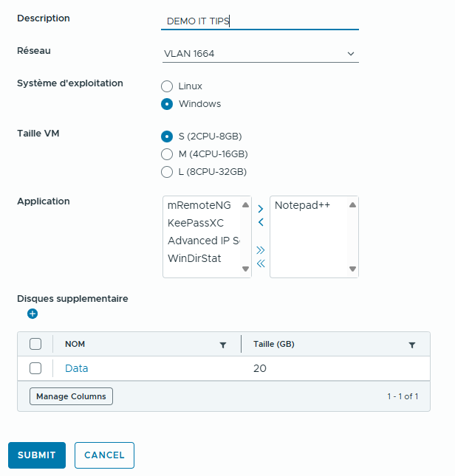Click into the Description text field
This screenshot has height=476, width=455.
click(x=259, y=21)
